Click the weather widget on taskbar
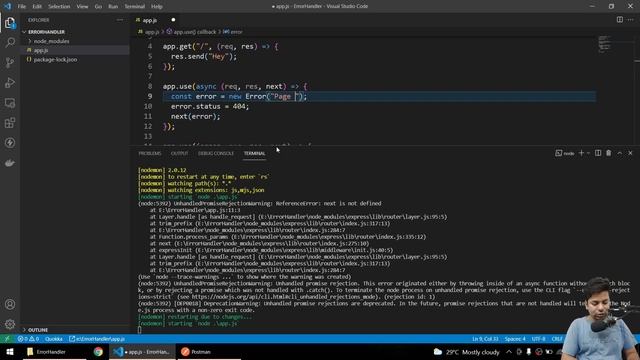Viewport: 640px width, 360px height. [x=467, y=351]
